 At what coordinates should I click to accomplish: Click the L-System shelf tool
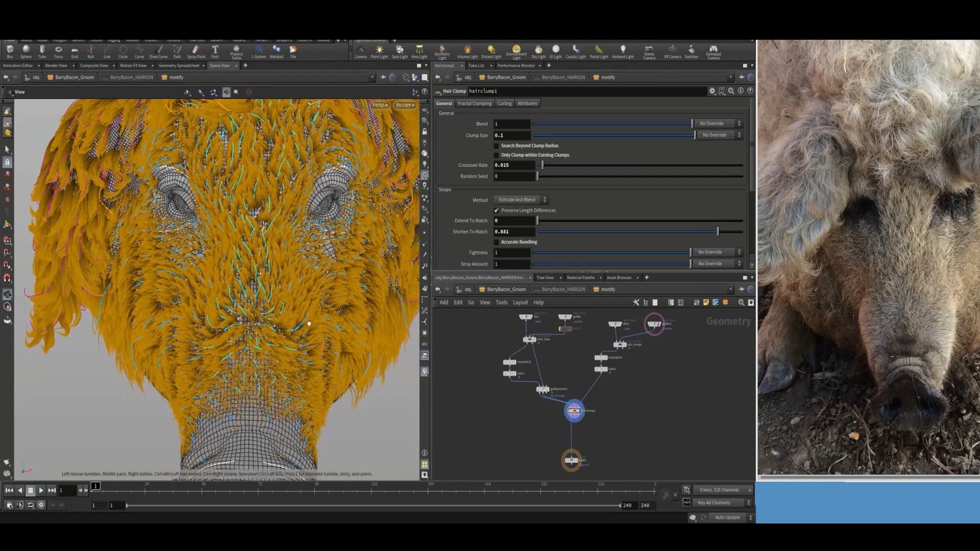(x=258, y=52)
